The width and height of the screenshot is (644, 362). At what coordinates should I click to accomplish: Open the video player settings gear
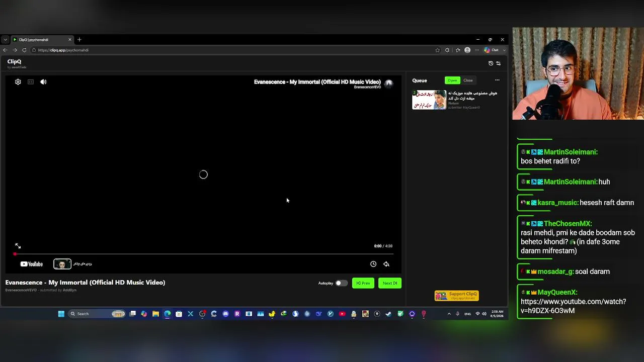[x=18, y=82]
